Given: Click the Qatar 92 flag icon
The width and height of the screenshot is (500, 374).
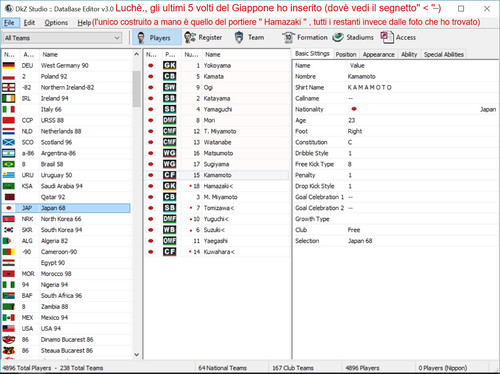Looking at the screenshot, I should tap(9, 197).
